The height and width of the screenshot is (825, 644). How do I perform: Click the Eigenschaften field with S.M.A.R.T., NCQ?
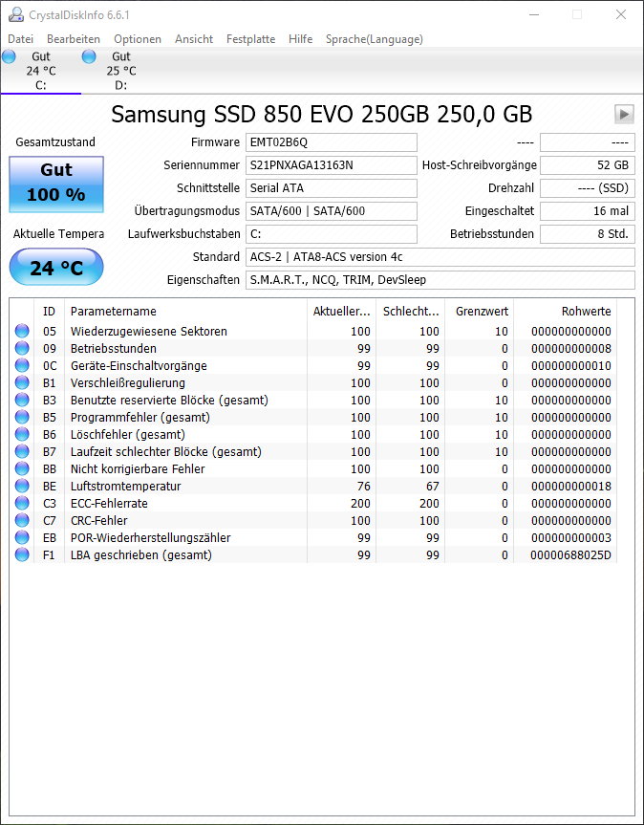(x=440, y=280)
